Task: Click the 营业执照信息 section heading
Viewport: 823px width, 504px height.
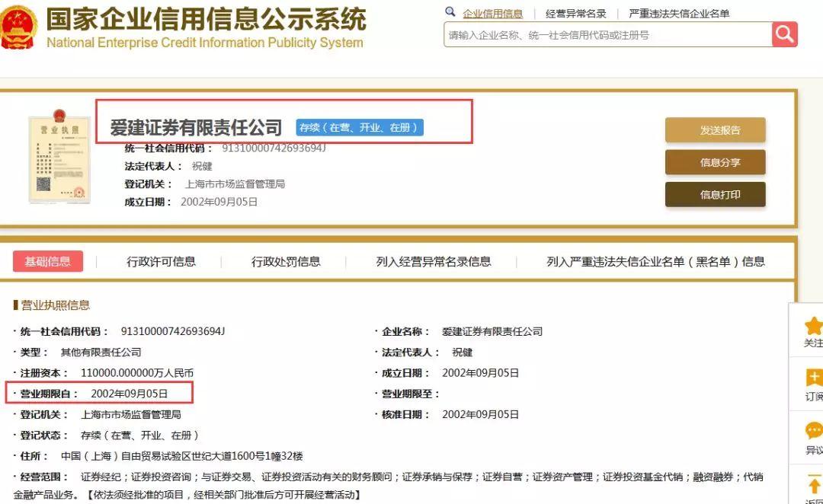Action: (55, 305)
